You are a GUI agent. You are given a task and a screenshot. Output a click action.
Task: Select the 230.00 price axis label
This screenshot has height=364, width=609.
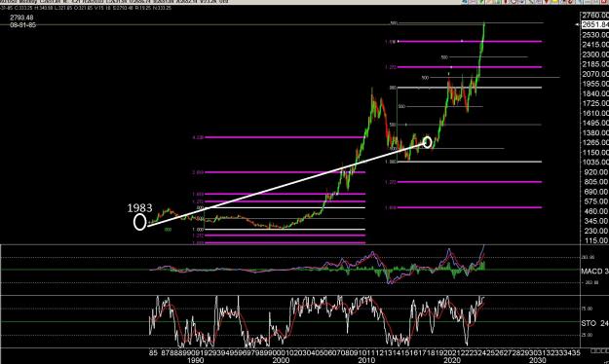click(x=596, y=231)
